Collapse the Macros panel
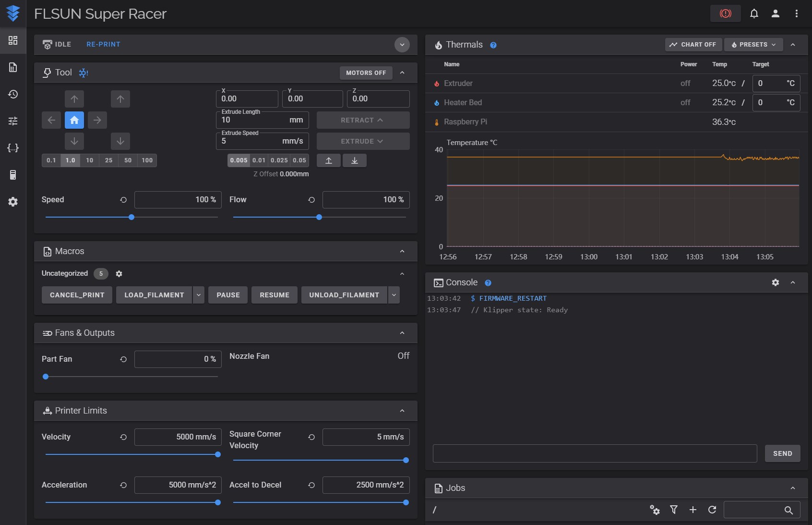This screenshot has width=812, height=525. point(402,251)
